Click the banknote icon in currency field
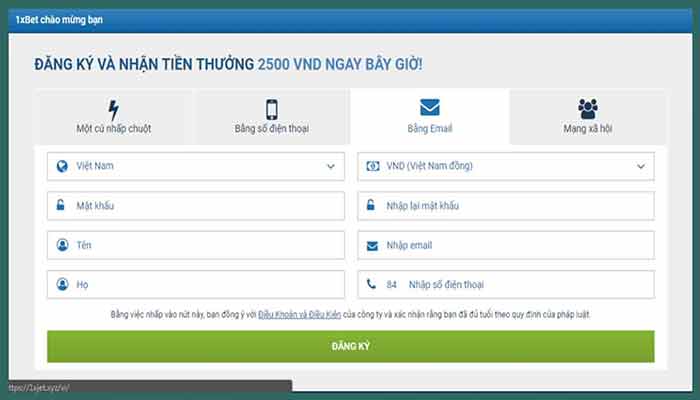The height and width of the screenshot is (400, 700). point(372,166)
